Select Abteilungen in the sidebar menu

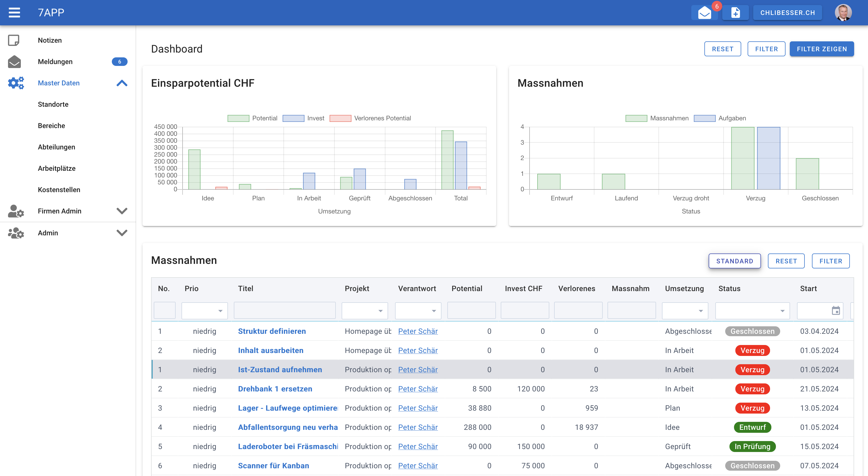click(x=56, y=147)
